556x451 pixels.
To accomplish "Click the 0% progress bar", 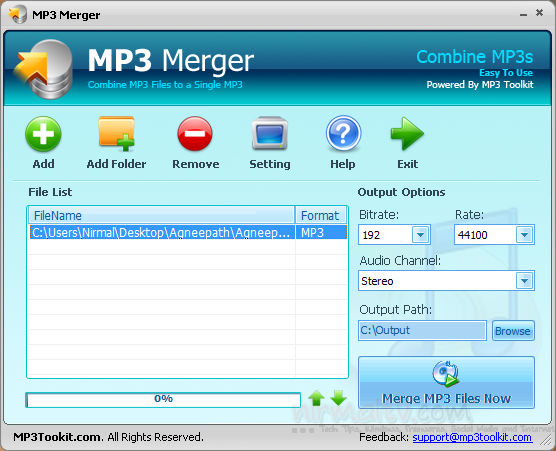I will 163,400.
